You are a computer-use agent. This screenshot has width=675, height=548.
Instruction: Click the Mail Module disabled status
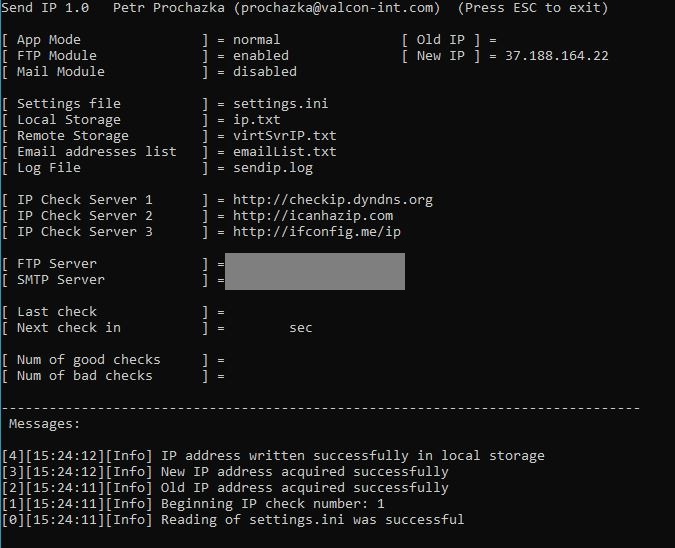[x=265, y=71]
